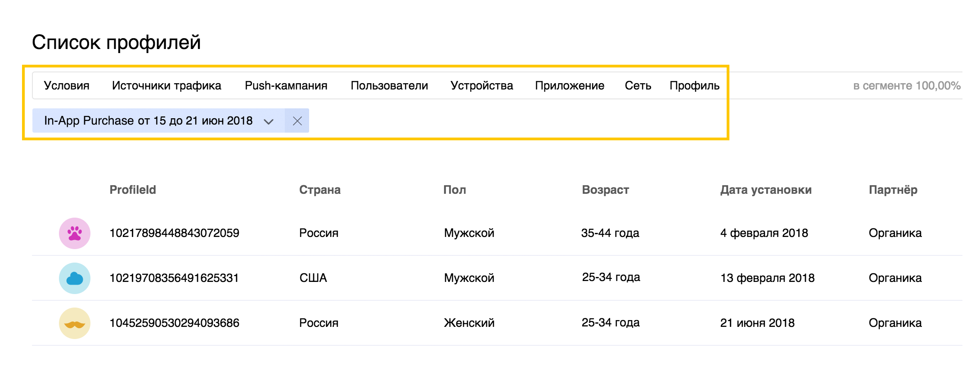Screen dimensions: 980x366
Task: Open profile 10452590530294093686
Action: [174, 323]
